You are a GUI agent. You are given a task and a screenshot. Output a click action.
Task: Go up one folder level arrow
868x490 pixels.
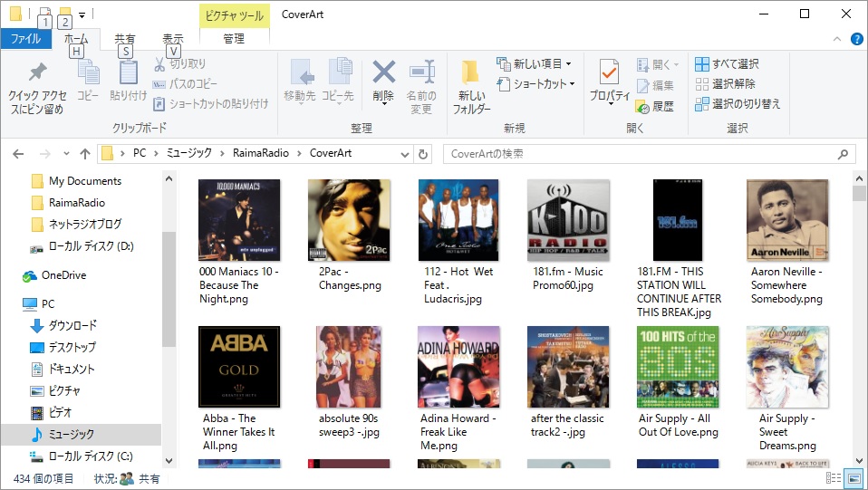click(84, 154)
